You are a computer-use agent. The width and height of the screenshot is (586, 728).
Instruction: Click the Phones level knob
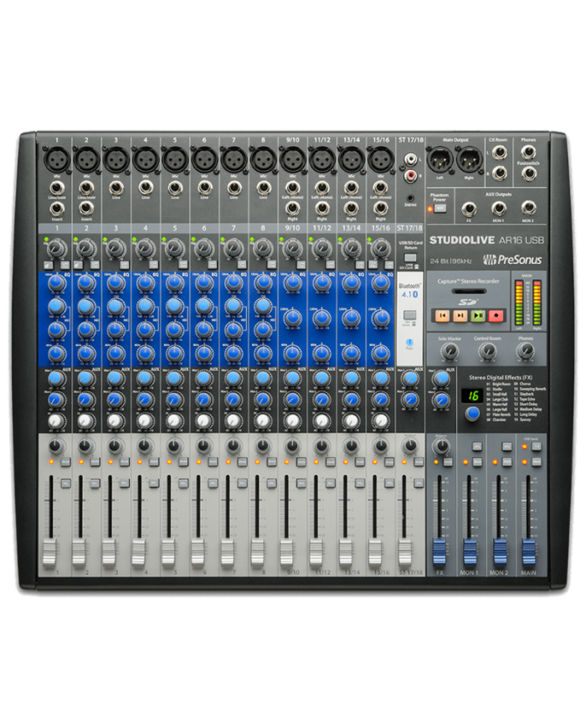tap(525, 352)
